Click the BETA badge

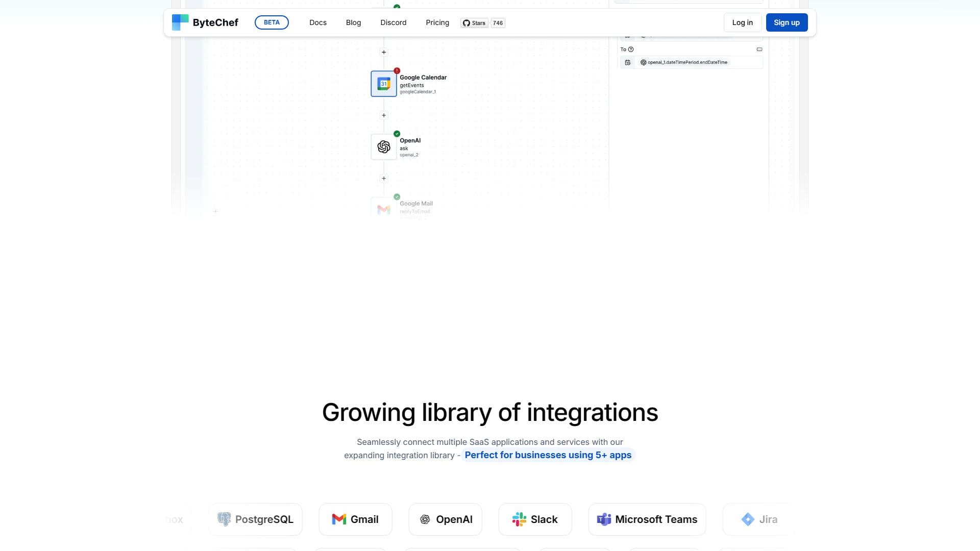[272, 22]
